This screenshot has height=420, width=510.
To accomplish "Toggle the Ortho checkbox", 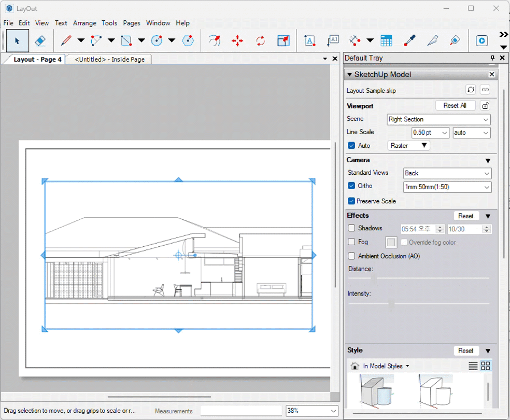I will 351,186.
